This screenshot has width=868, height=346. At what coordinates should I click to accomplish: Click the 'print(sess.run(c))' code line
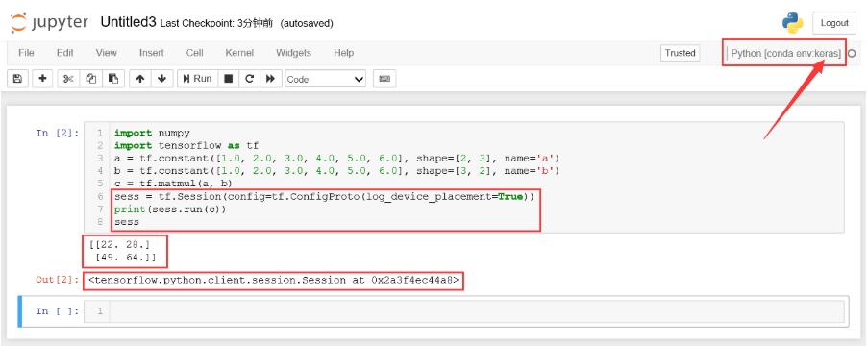point(170,210)
